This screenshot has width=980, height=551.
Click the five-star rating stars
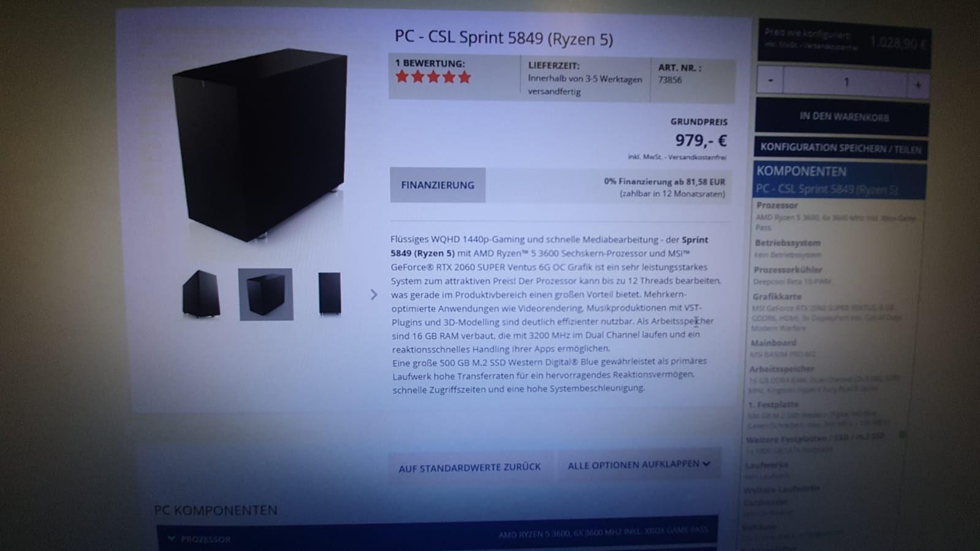pos(433,77)
